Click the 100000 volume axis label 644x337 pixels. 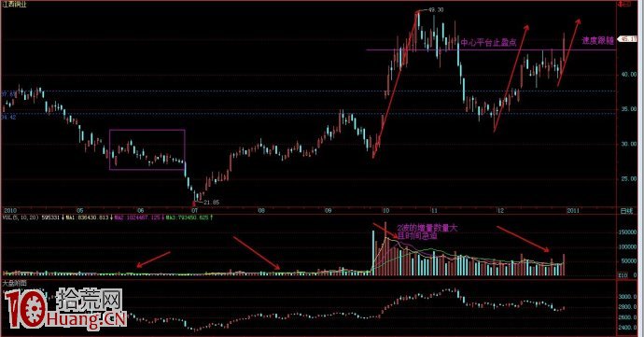pyautogui.click(x=627, y=246)
